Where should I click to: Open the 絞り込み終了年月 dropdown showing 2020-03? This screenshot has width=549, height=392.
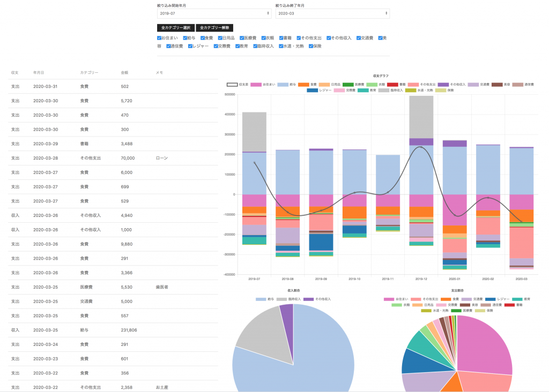[x=332, y=13]
